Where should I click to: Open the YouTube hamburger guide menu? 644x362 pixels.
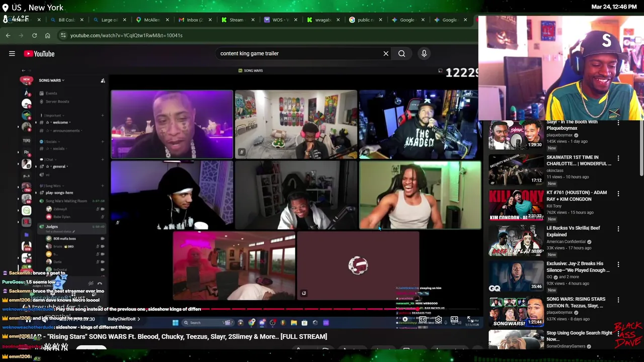(12, 54)
